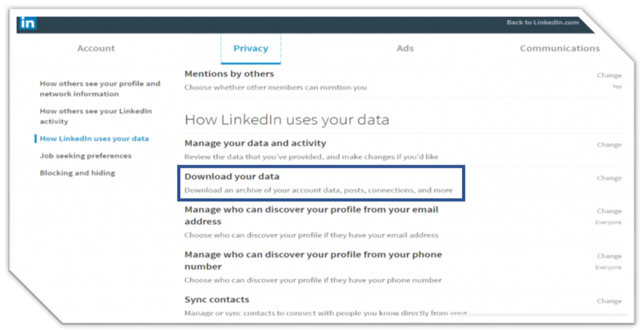Expand the Download your data setting

tap(231, 177)
